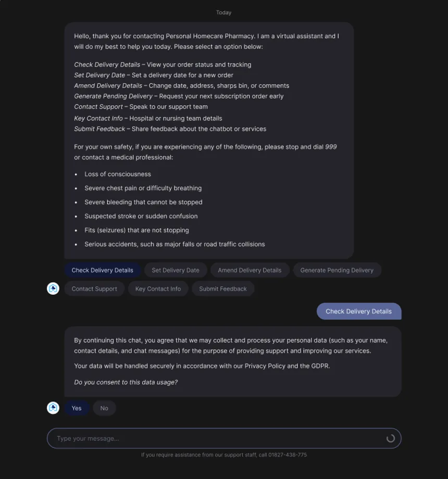Consent by clicking Yes
Image resolution: width=448 pixels, height=479 pixels.
pos(77,408)
